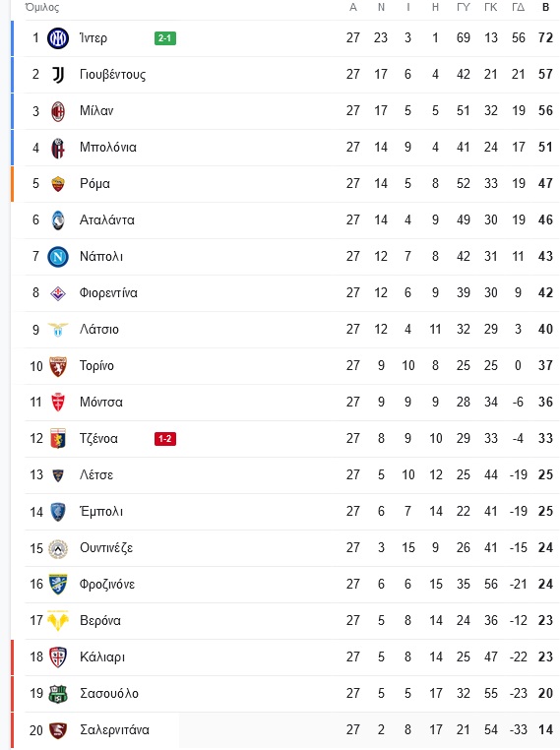This screenshot has width=560, height=750.
Task: Open the red 1-2 live score badge
Action: coord(165,439)
